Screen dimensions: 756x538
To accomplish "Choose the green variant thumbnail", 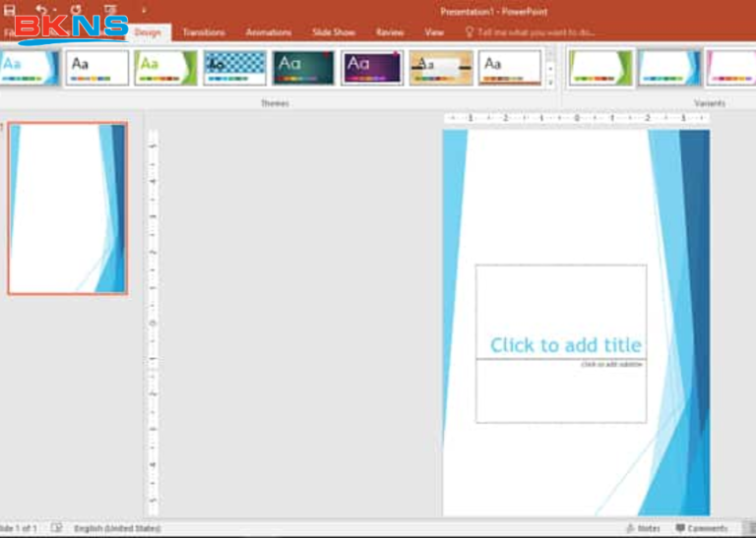I will 600,67.
